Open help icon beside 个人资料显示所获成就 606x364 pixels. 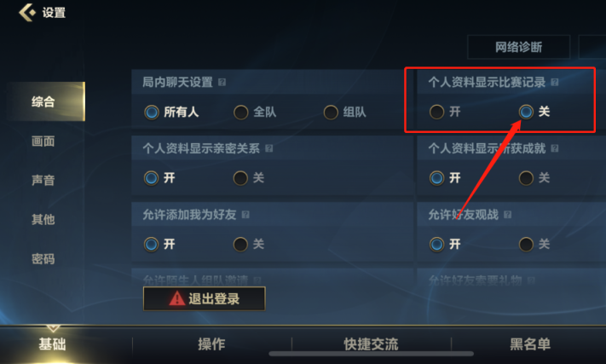(x=555, y=148)
